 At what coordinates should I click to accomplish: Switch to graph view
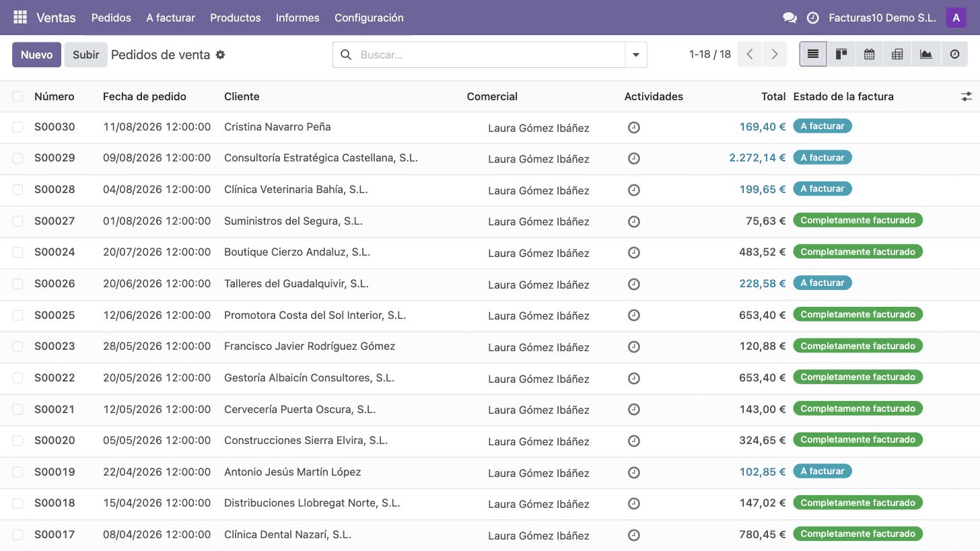[926, 54]
